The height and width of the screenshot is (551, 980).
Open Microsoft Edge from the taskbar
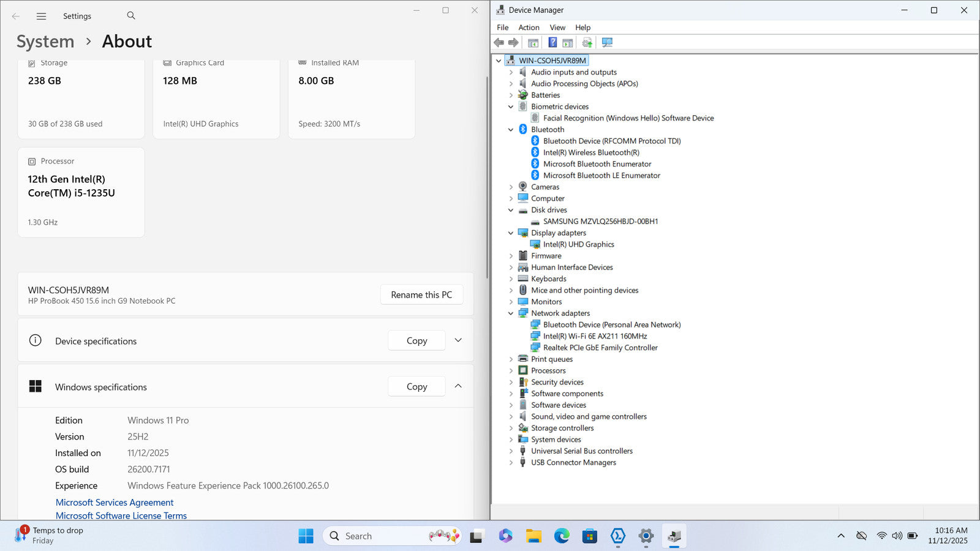click(562, 536)
